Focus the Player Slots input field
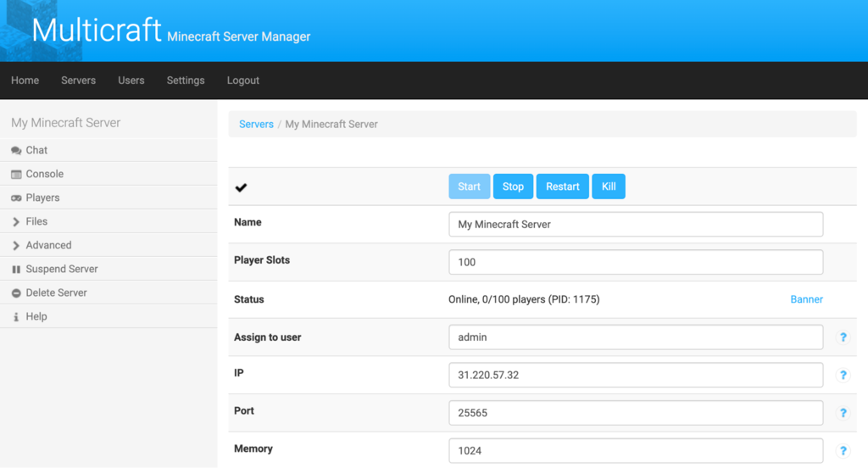This screenshot has width=868, height=468. coord(636,262)
